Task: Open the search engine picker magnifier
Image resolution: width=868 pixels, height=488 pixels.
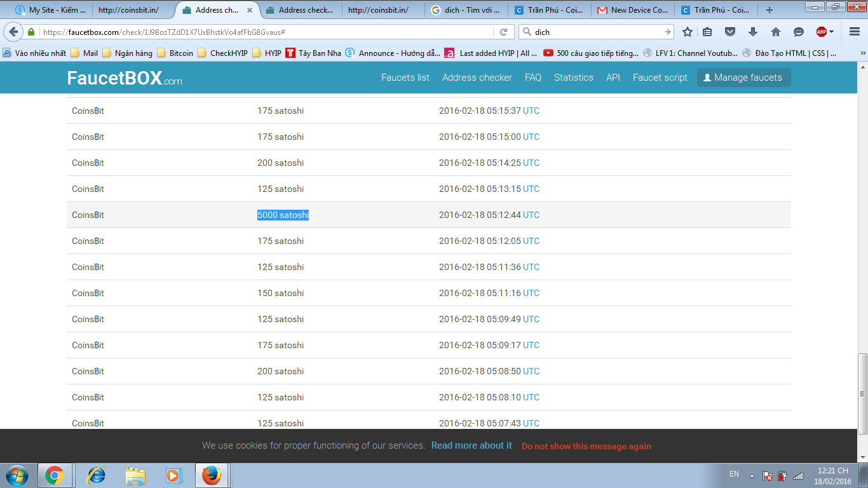Action: tap(527, 32)
